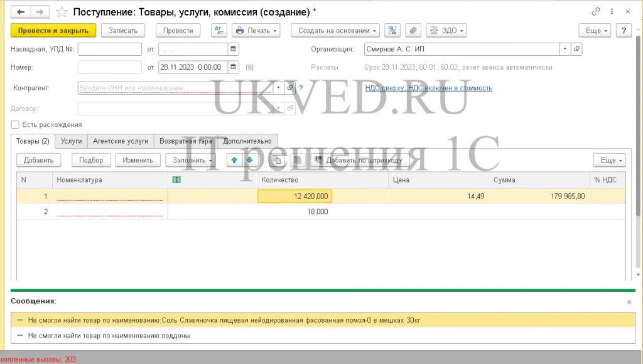Click the Контрагент input field
The width and height of the screenshot is (643, 364).
tap(176, 88)
